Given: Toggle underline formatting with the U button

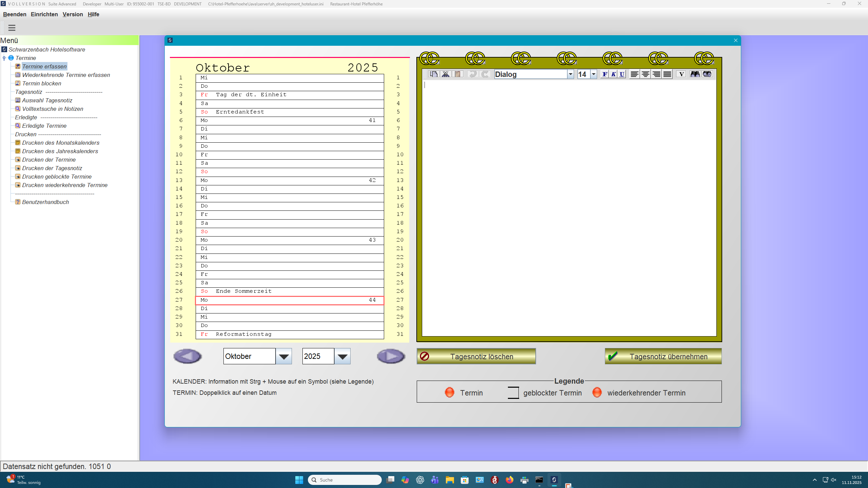Looking at the screenshot, I should point(622,74).
